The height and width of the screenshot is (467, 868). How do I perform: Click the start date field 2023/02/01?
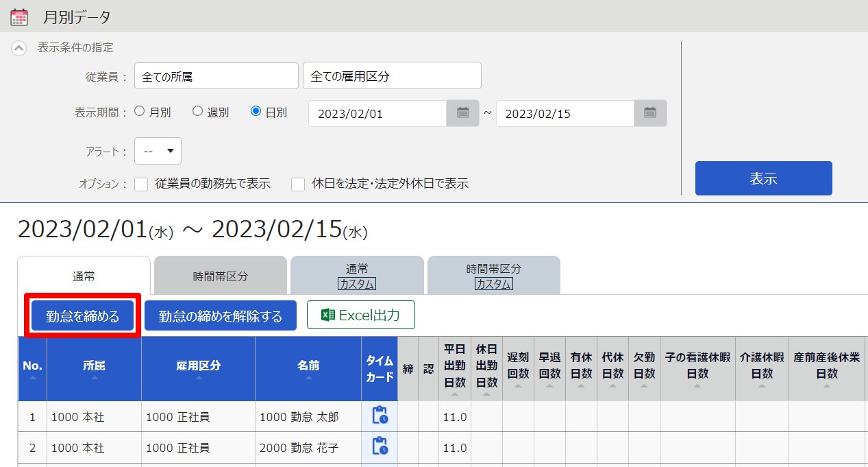coord(377,113)
